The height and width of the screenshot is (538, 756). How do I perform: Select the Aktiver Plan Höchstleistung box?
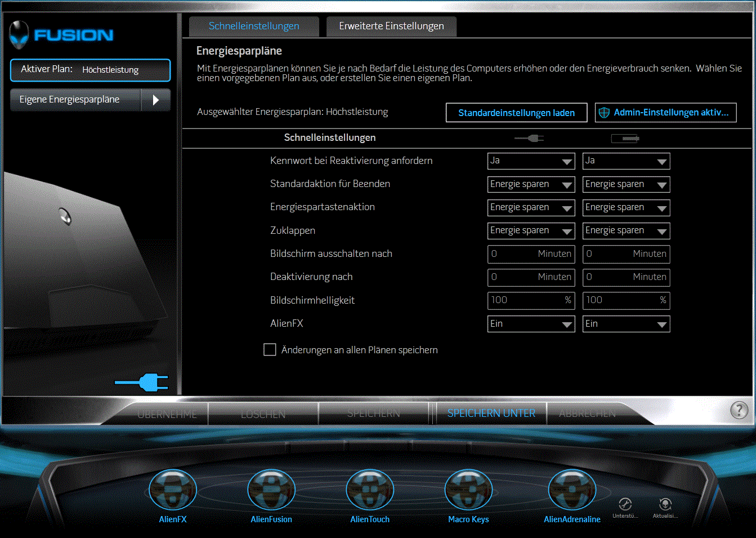[90, 70]
